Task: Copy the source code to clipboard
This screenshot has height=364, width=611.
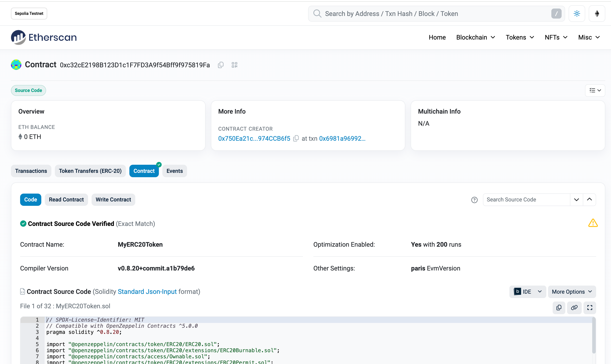Action: pos(559,308)
